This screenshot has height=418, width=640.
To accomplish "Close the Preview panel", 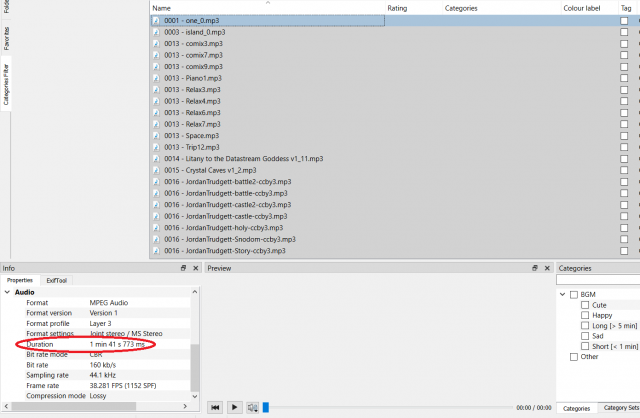I will tap(547, 268).
